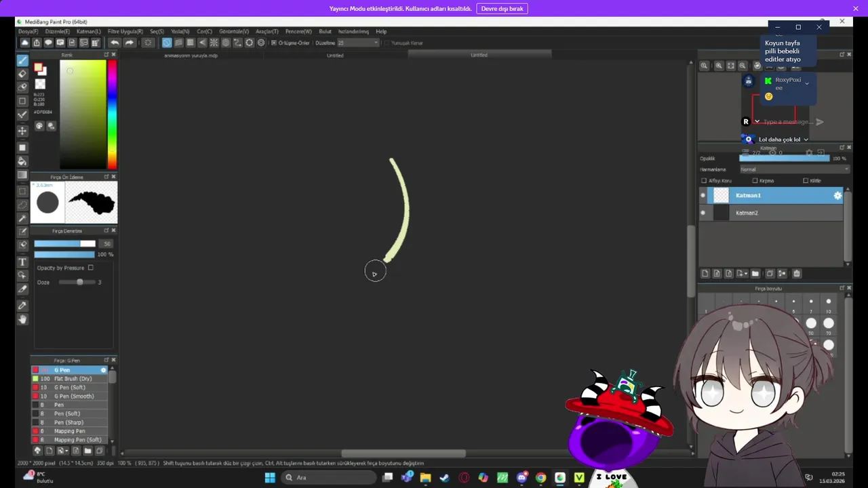The width and height of the screenshot is (868, 488).
Task: Delete layer using trash icon
Action: click(x=797, y=274)
